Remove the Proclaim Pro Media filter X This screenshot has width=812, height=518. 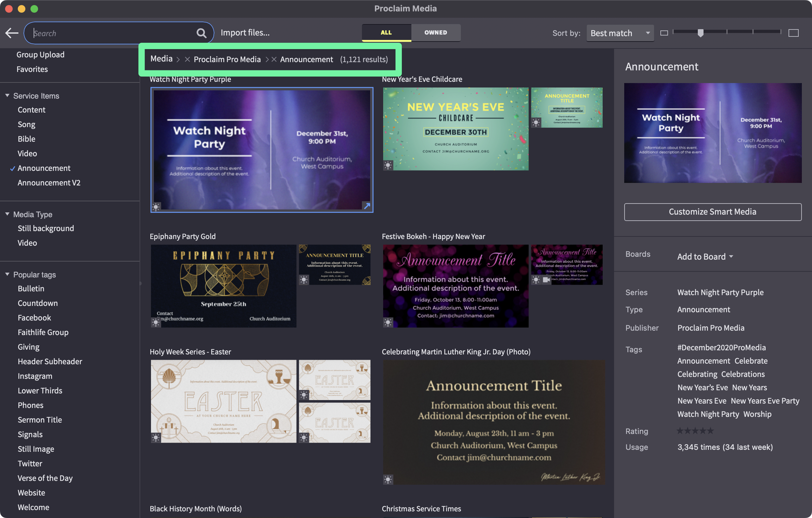click(187, 60)
